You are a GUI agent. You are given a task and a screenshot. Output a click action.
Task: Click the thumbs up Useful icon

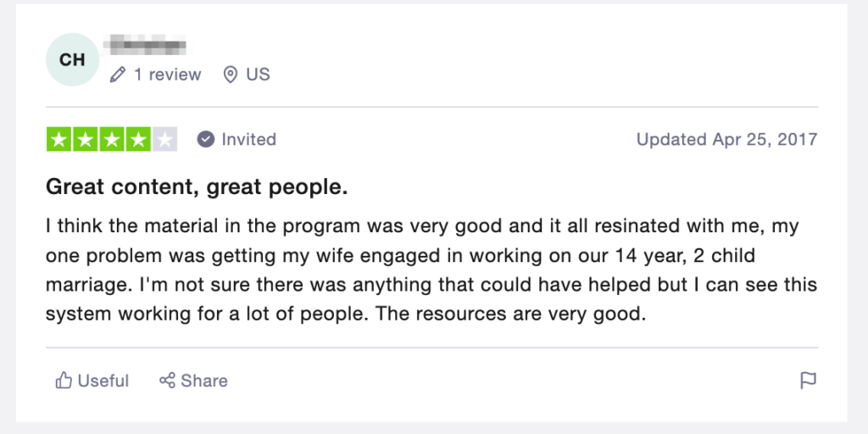64,381
